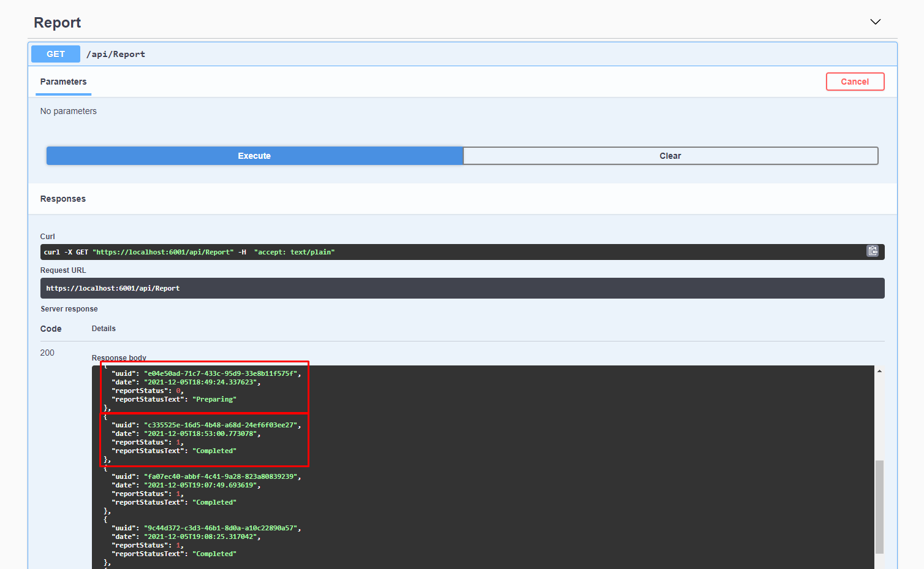Click the curl command text
The height and width of the screenshot is (569, 924).
(189, 252)
